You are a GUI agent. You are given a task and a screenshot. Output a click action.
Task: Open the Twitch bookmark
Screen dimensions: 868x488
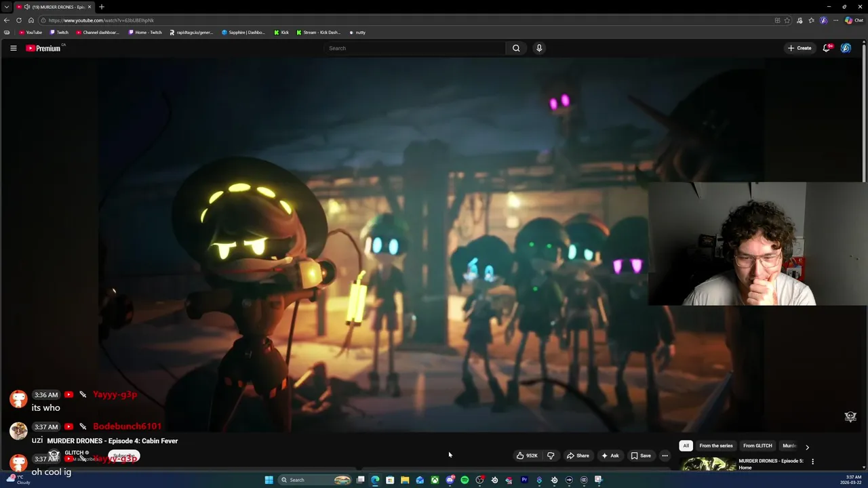(x=59, y=33)
